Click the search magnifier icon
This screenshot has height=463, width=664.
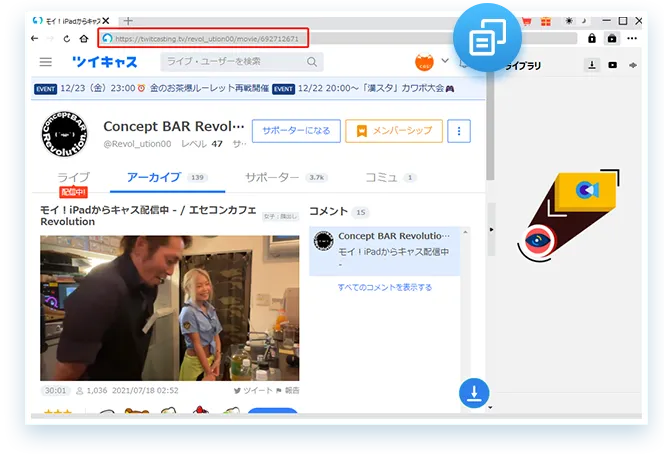coord(312,62)
